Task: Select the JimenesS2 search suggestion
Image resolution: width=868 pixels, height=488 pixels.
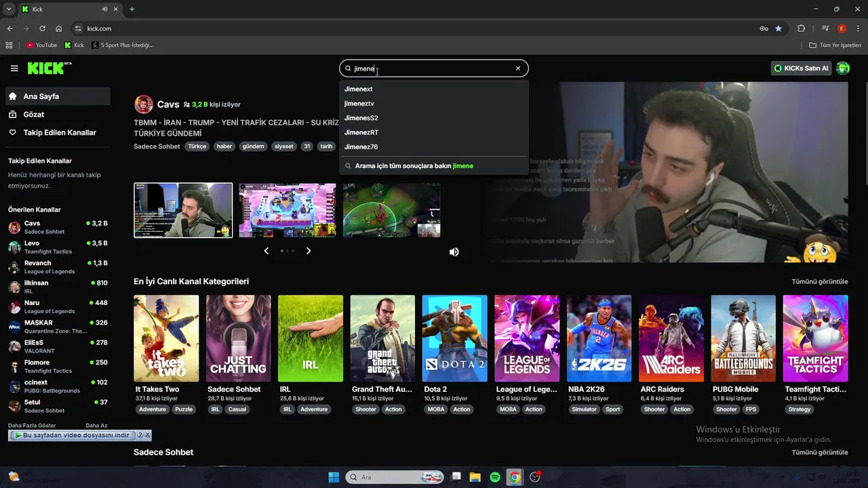Action: pyautogui.click(x=433, y=118)
